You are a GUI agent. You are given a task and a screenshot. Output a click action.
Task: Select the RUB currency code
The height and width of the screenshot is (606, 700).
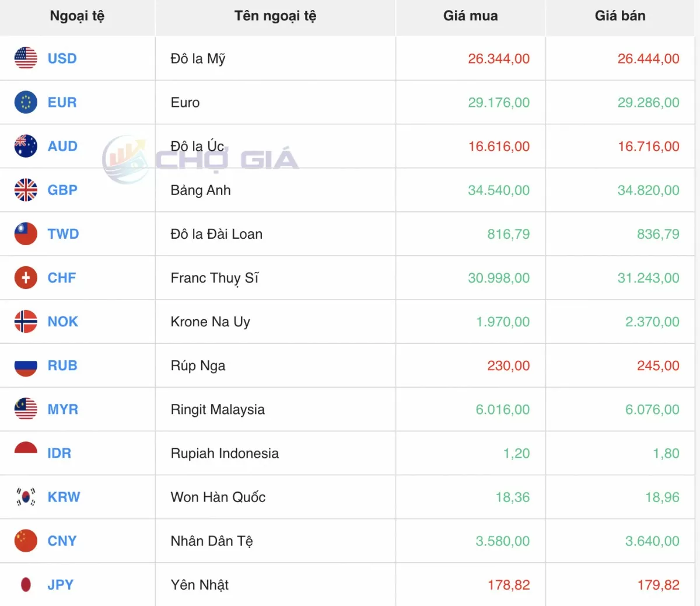pyautogui.click(x=62, y=365)
